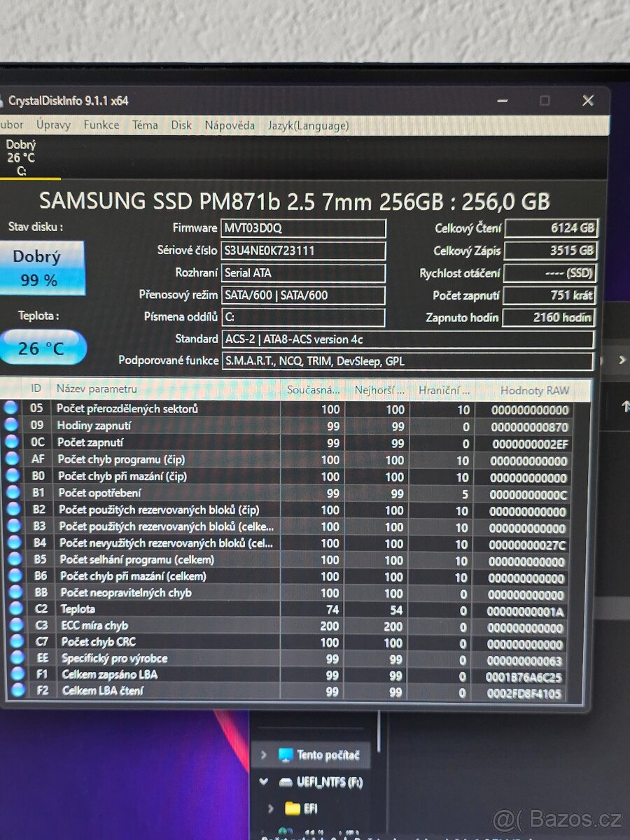Open the Funkce menu

pyautogui.click(x=101, y=125)
